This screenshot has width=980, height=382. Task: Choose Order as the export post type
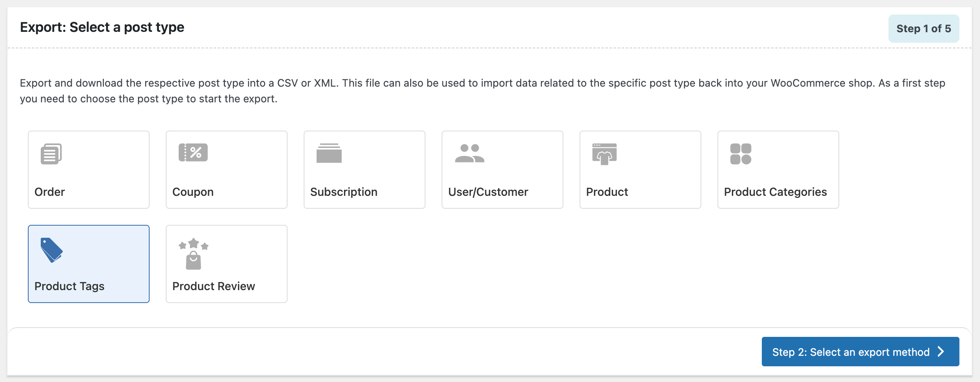pyautogui.click(x=88, y=169)
